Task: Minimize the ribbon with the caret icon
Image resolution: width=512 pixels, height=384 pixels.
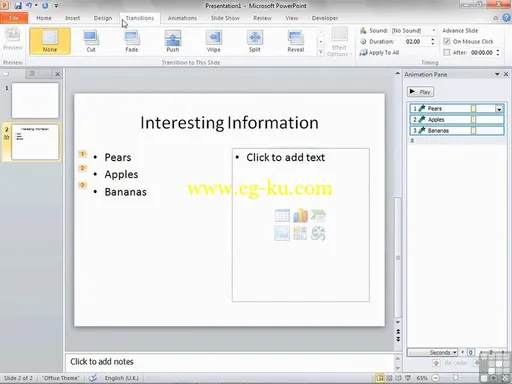Action: [496, 18]
